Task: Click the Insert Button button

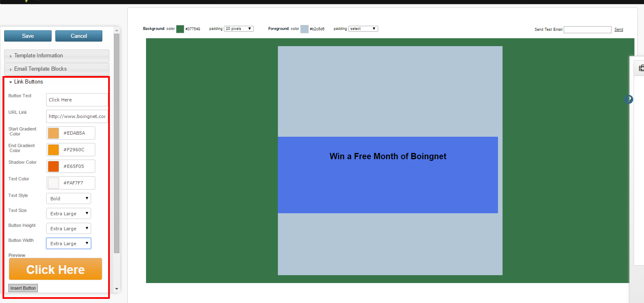Action: coord(23,288)
